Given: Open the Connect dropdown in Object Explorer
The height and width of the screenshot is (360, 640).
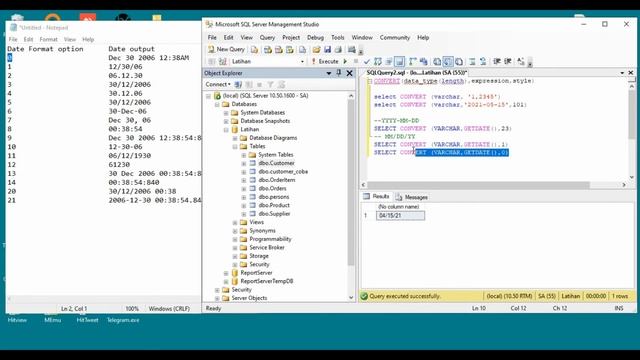Looking at the screenshot, I should point(218,84).
